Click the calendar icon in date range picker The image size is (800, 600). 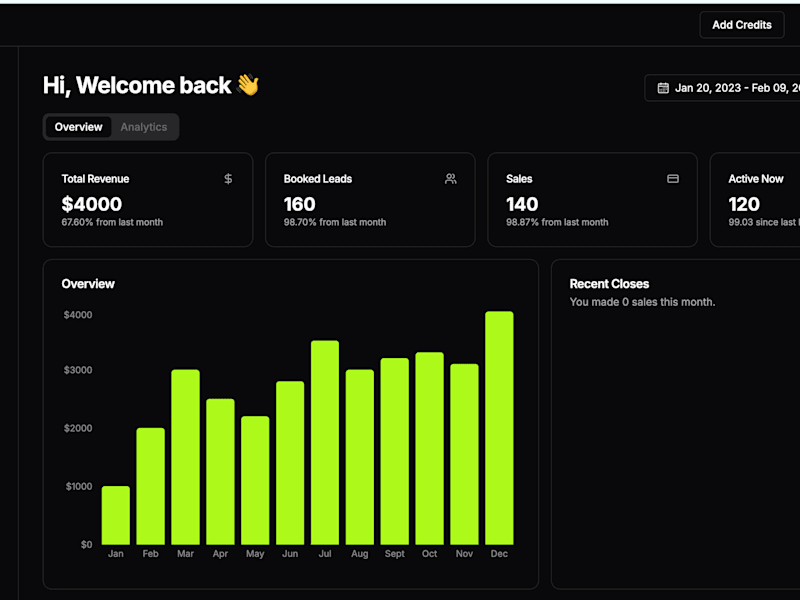(x=663, y=88)
